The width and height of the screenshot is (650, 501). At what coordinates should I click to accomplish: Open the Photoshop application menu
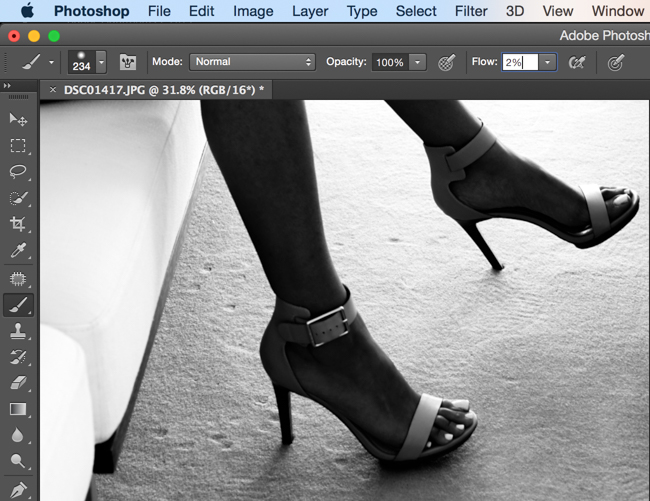92,11
